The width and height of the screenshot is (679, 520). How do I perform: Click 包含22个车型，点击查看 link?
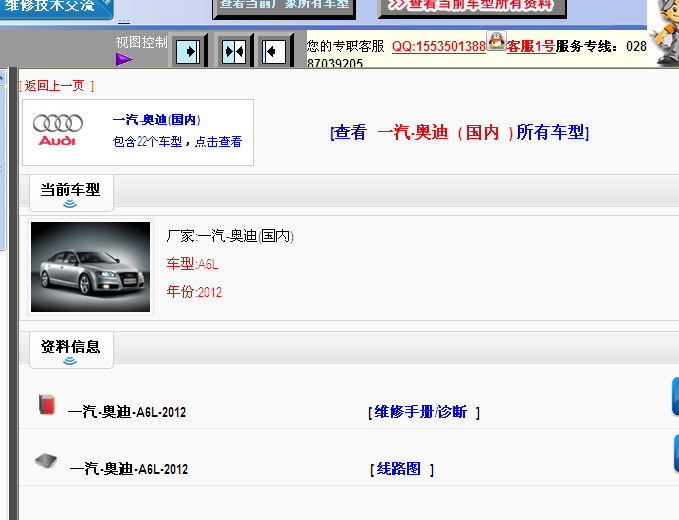tap(177, 142)
